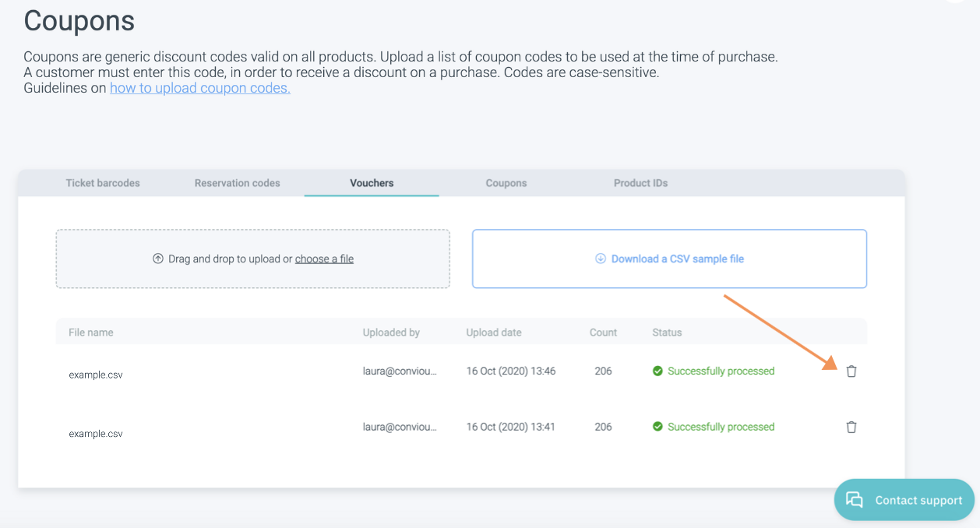Click count 206 in the 13:41 row
Viewport: 980px width, 528px height.
click(603, 427)
